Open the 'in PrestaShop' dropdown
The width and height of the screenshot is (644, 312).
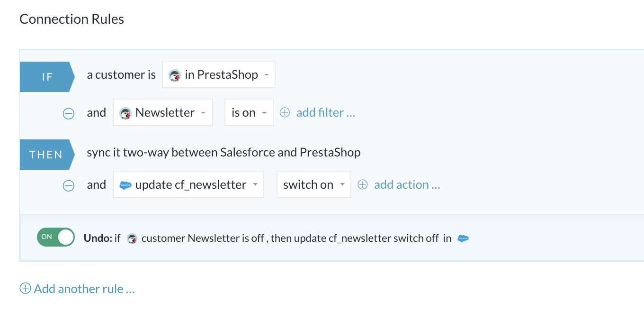tap(219, 74)
